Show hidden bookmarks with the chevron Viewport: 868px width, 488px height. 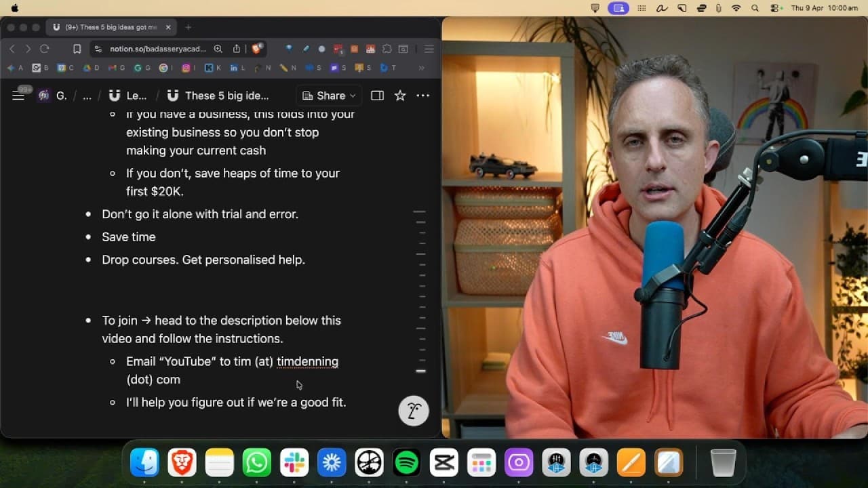coord(421,68)
